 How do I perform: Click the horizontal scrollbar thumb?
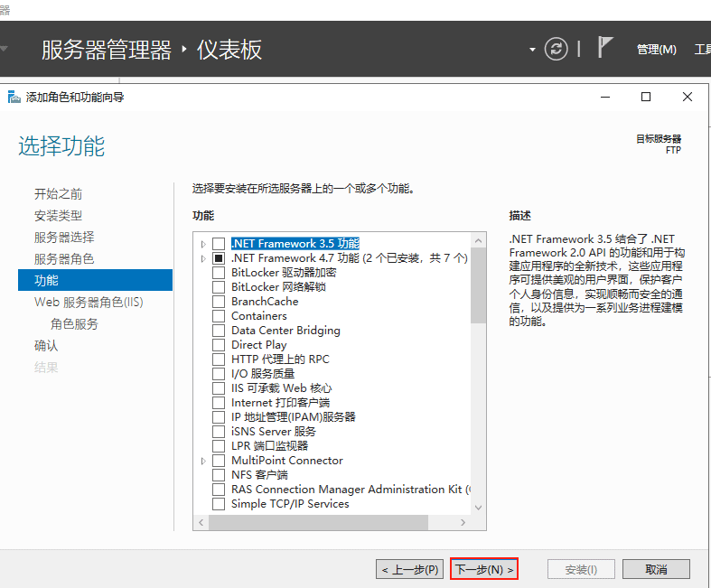tap(318, 522)
